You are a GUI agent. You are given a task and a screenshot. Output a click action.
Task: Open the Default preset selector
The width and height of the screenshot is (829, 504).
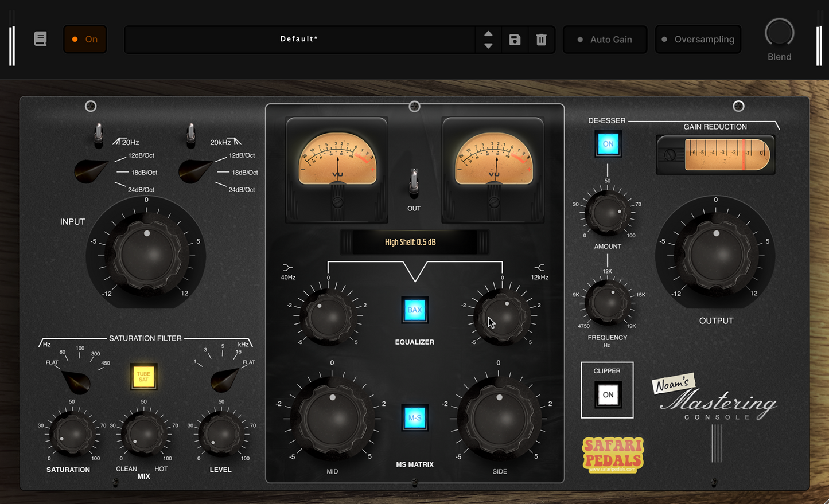299,39
